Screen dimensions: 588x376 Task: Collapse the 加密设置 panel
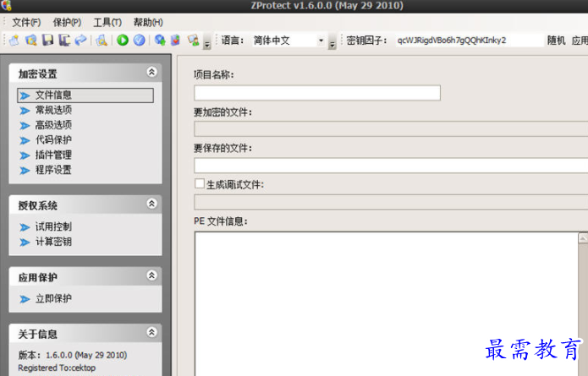tap(151, 72)
